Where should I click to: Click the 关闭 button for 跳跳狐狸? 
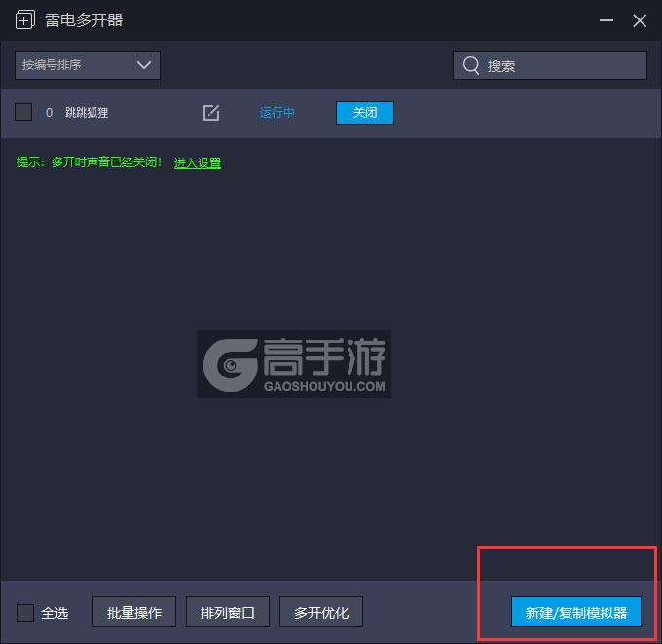tap(365, 113)
